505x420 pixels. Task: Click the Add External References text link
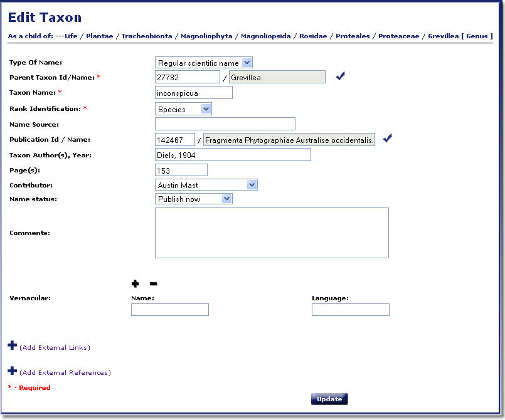coord(65,372)
